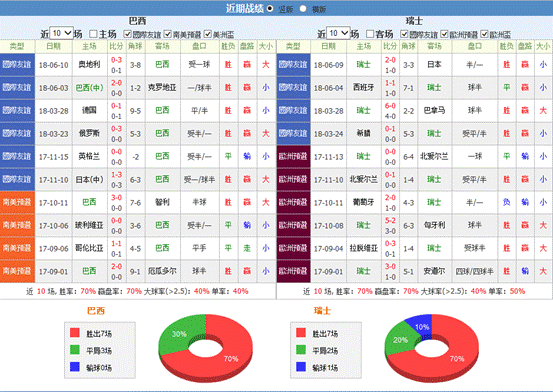Click the 匈牙利 away team cell
Image resolution: width=553 pixels, height=392 pixels.
434,225
